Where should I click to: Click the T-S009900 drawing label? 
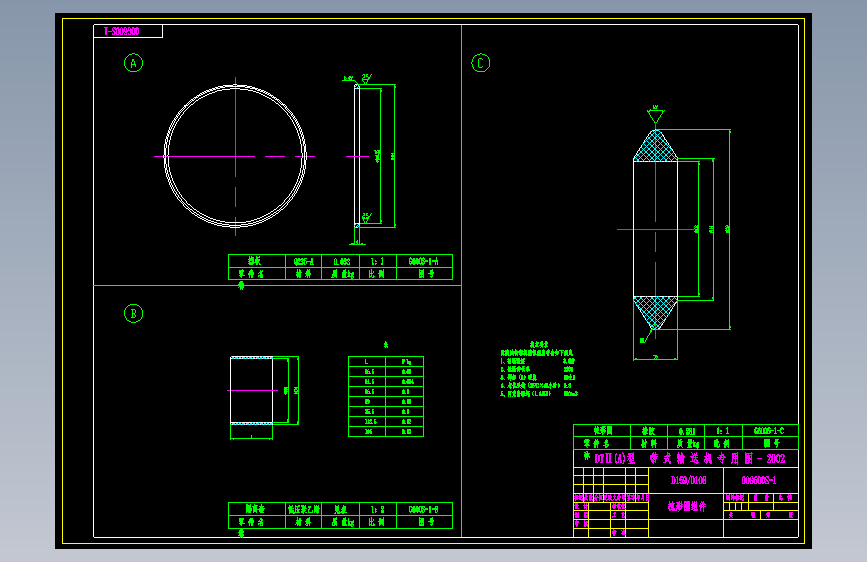click(122, 32)
